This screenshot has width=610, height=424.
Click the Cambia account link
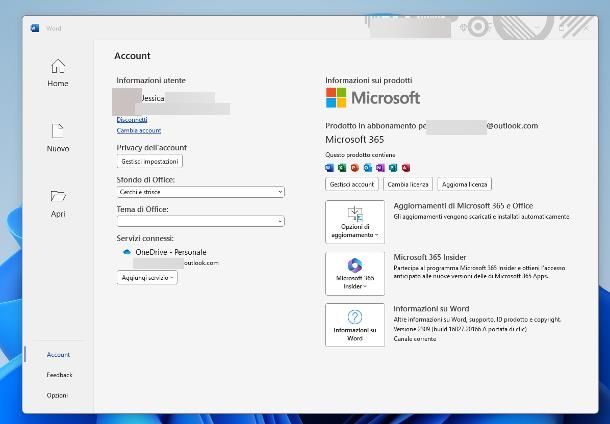coord(139,130)
